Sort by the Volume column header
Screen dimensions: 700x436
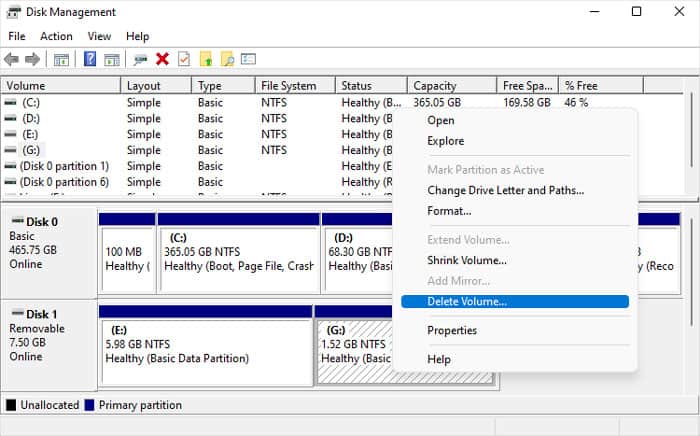click(x=61, y=86)
